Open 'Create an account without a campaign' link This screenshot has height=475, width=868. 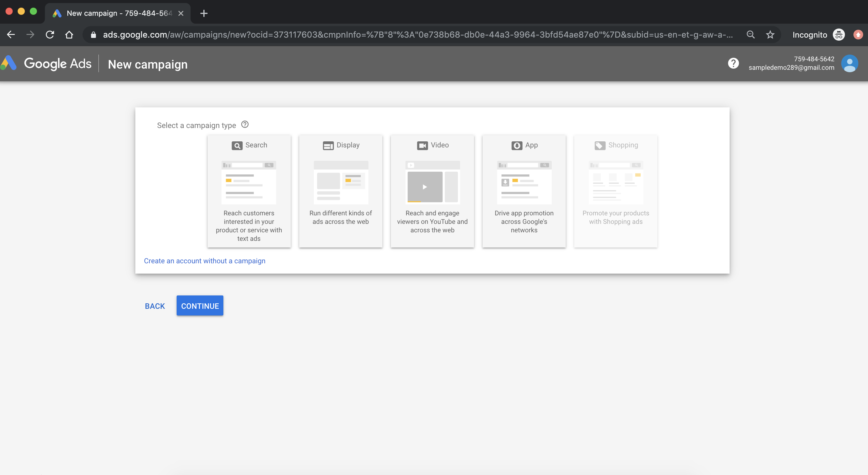[205, 261]
